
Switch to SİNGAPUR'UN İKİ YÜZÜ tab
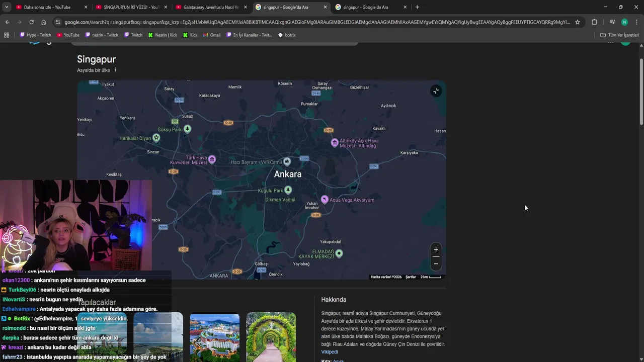click(x=131, y=7)
